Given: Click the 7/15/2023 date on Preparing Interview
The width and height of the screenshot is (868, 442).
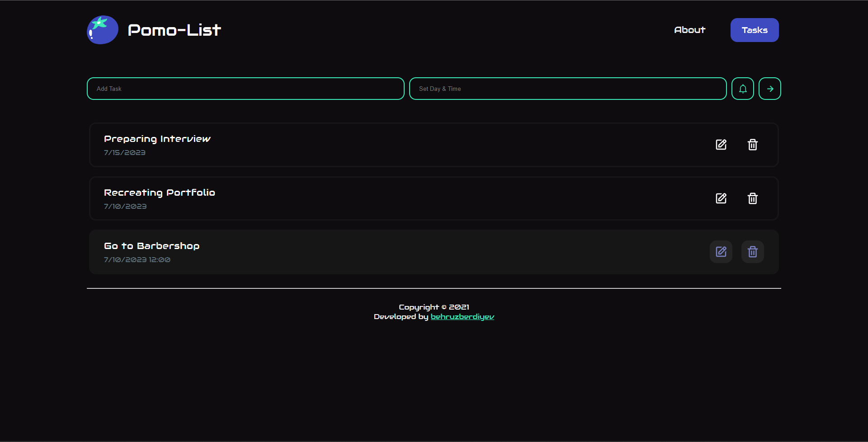Looking at the screenshot, I should pos(124,153).
